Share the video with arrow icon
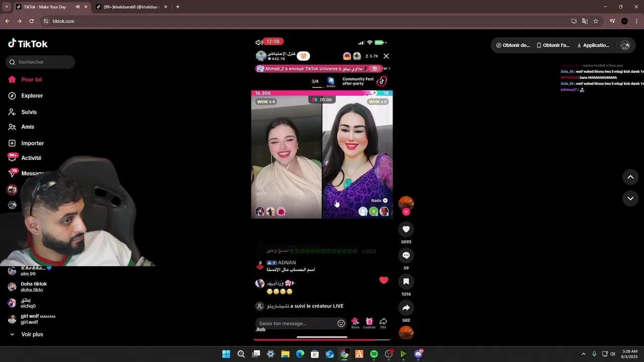The image size is (644, 362). tap(406, 308)
